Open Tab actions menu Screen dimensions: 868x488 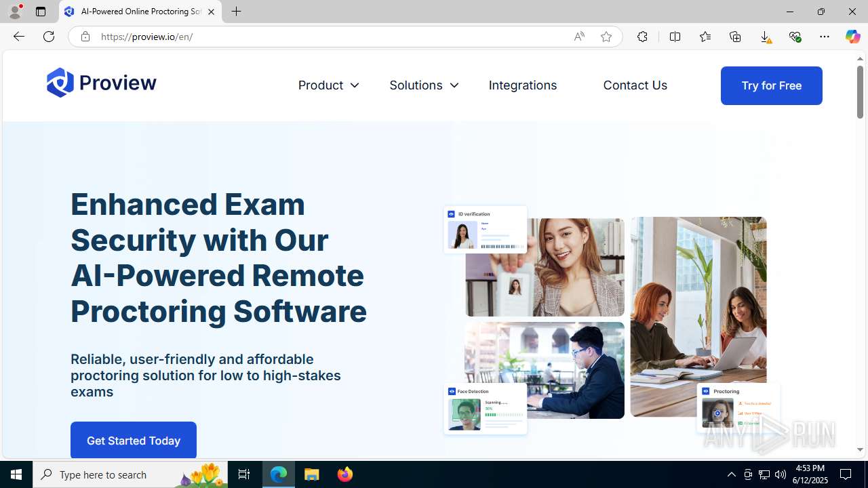[41, 12]
